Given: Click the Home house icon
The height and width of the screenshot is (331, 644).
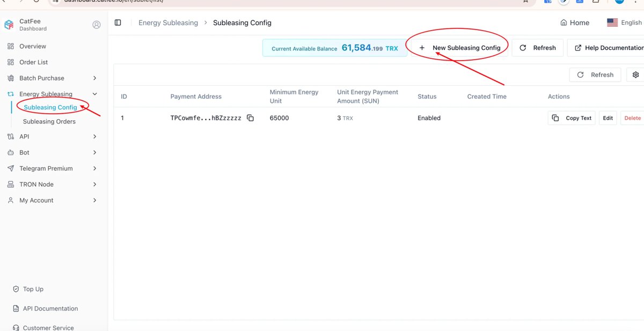Looking at the screenshot, I should point(563,23).
